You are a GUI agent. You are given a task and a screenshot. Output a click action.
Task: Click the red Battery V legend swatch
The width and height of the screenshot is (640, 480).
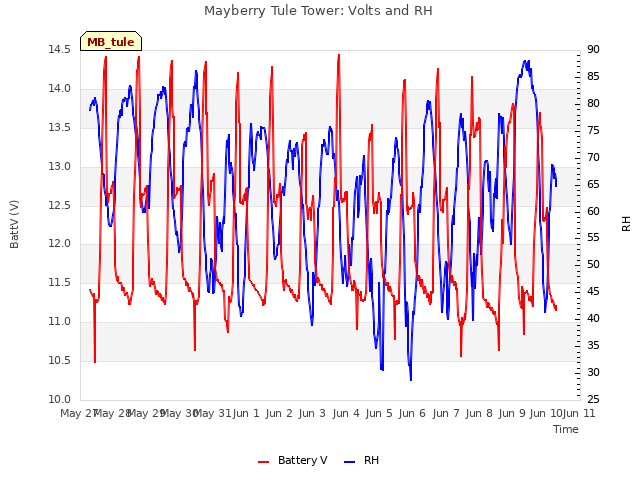click(264, 462)
